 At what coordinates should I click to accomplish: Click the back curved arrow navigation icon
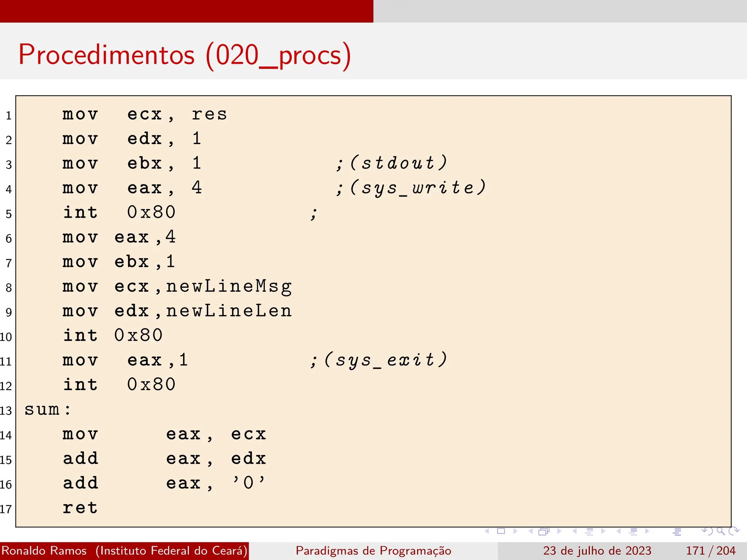707,531
